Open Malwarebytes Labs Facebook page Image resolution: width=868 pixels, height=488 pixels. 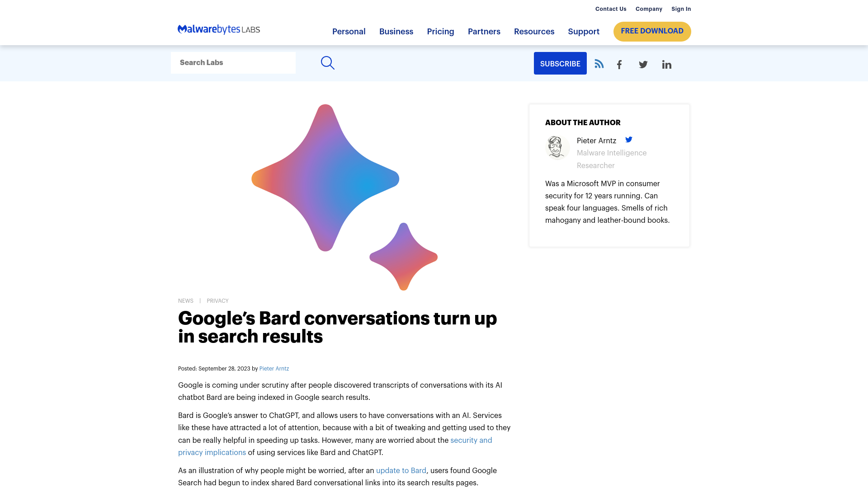point(619,64)
